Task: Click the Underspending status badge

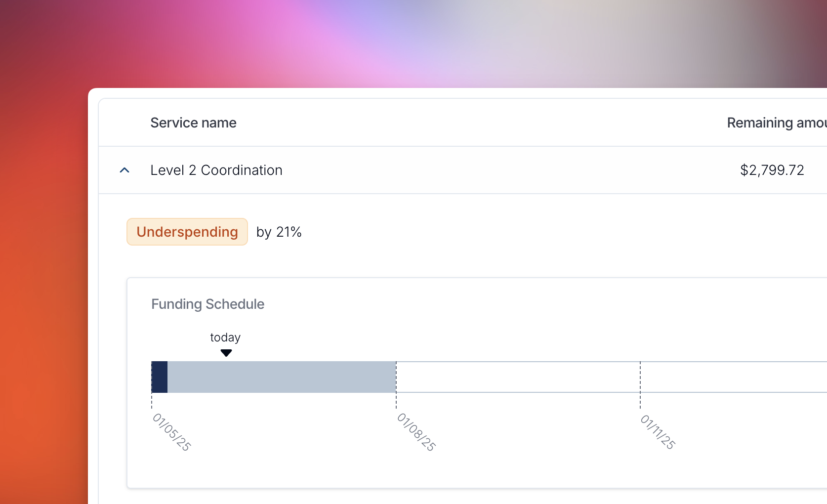Action: coord(187,232)
